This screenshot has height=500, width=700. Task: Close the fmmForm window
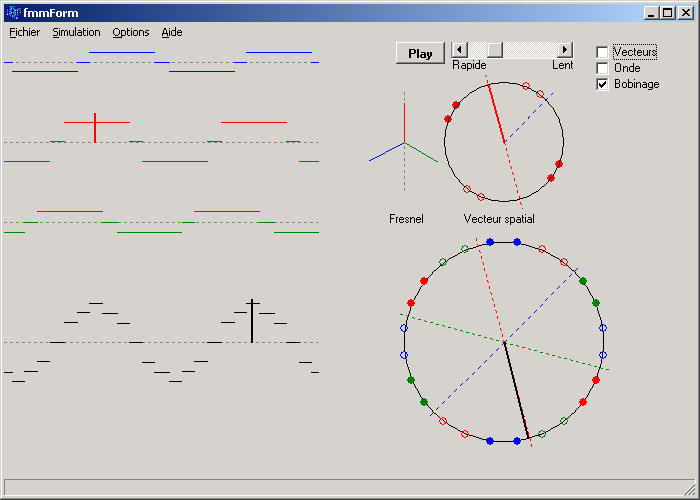click(686, 13)
